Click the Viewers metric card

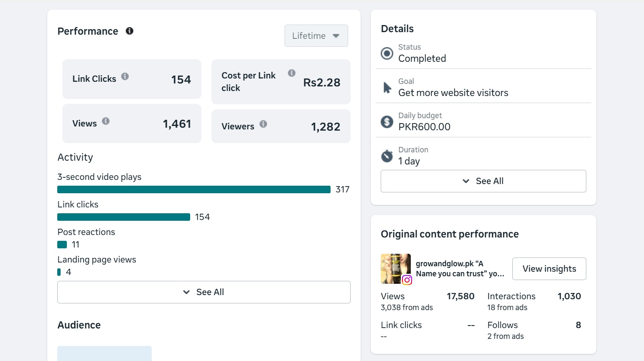coord(281,126)
